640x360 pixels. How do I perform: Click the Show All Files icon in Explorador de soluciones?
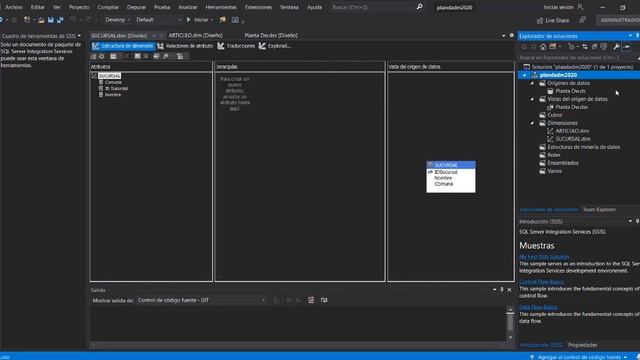604,47
